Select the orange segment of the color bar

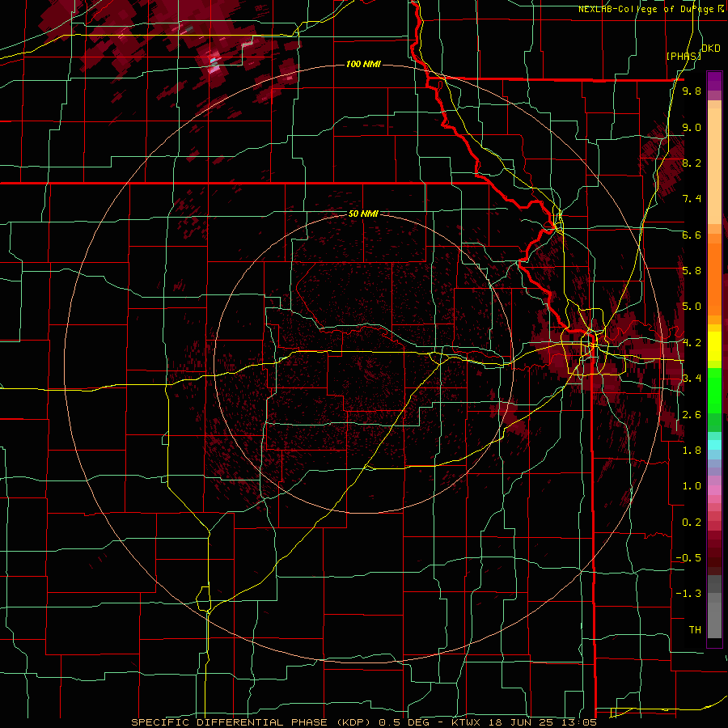(714, 278)
